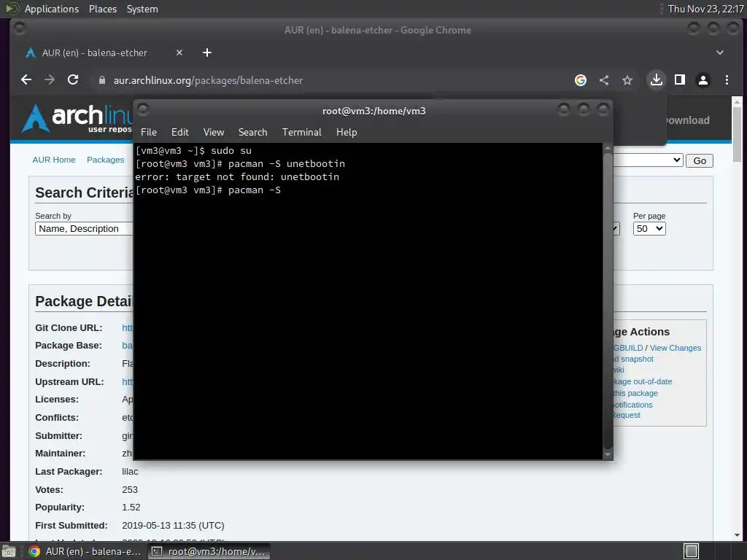This screenshot has height=560, width=747.
Task: Click the Search Criteria heading
Action: (x=85, y=192)
